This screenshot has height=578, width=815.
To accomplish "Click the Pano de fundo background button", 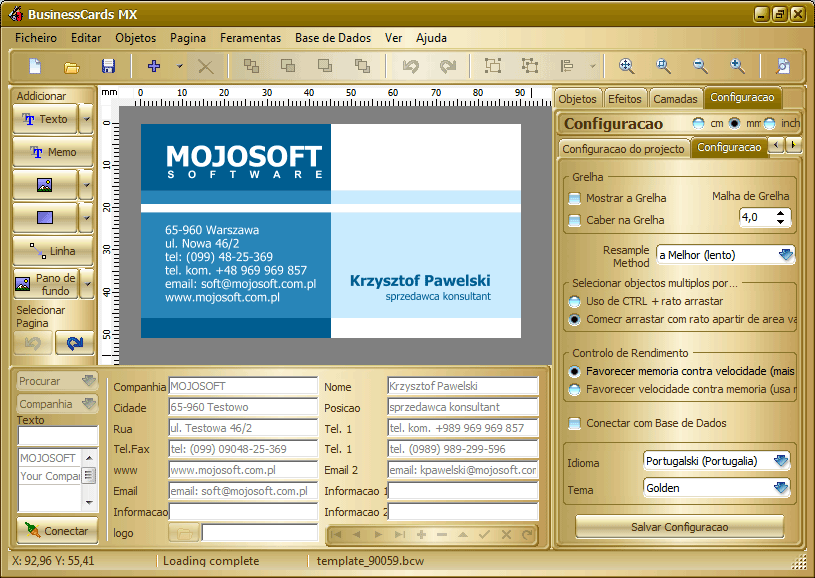I will (45, 284).
